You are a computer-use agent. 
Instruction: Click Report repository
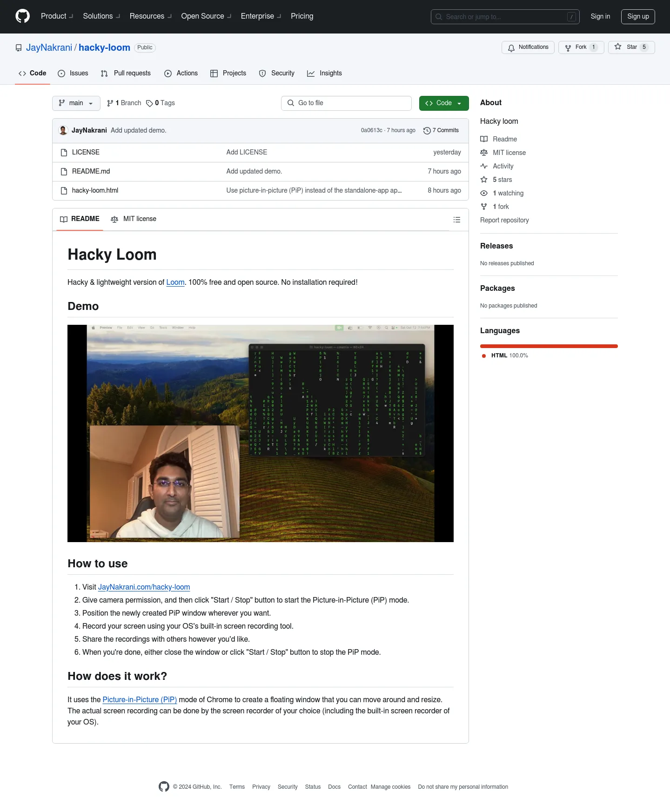coord(504,220)
